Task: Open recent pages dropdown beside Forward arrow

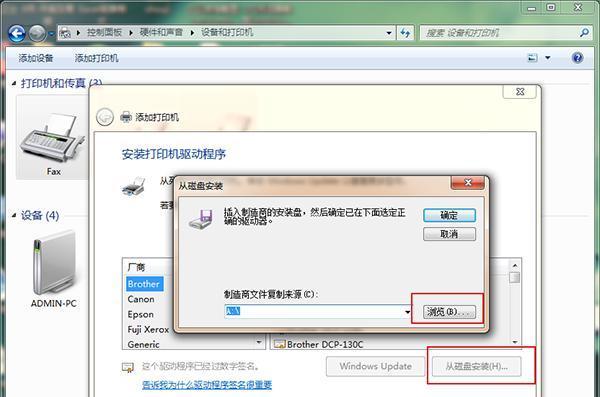Action: 51,34
